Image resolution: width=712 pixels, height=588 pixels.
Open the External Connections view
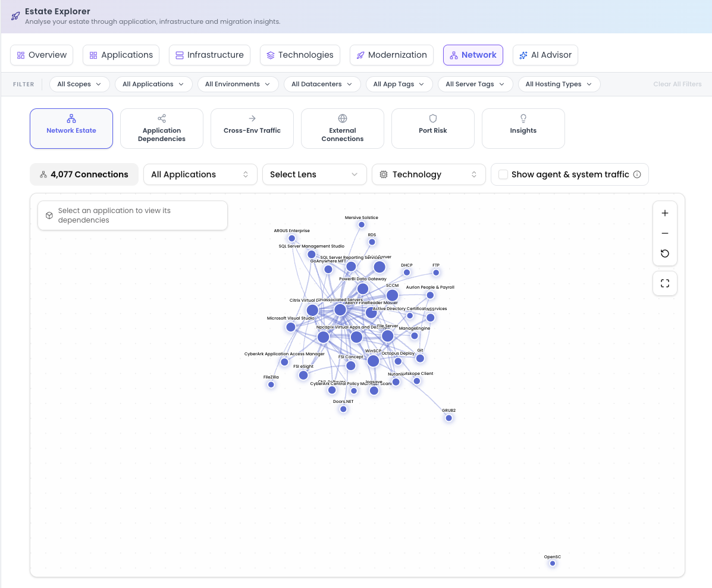pos(343,129)
